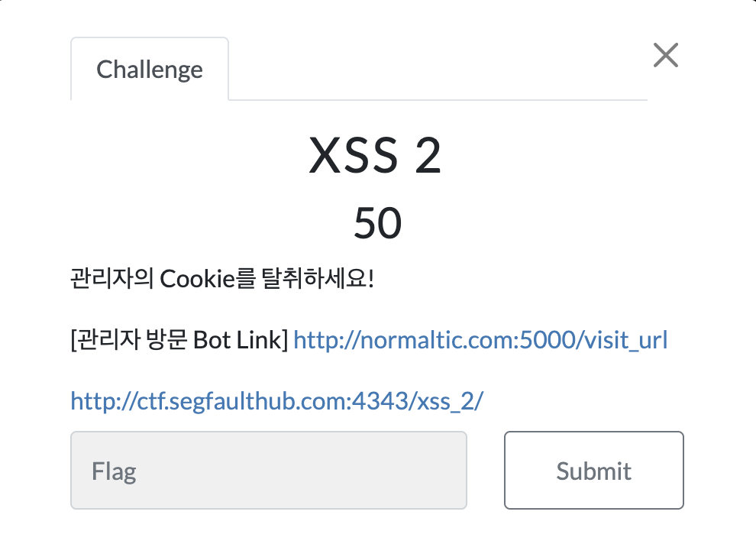The height and width of the screenshot is (544, 756).
Task: Select the heading text XSS 2
Action: (375, 155)
